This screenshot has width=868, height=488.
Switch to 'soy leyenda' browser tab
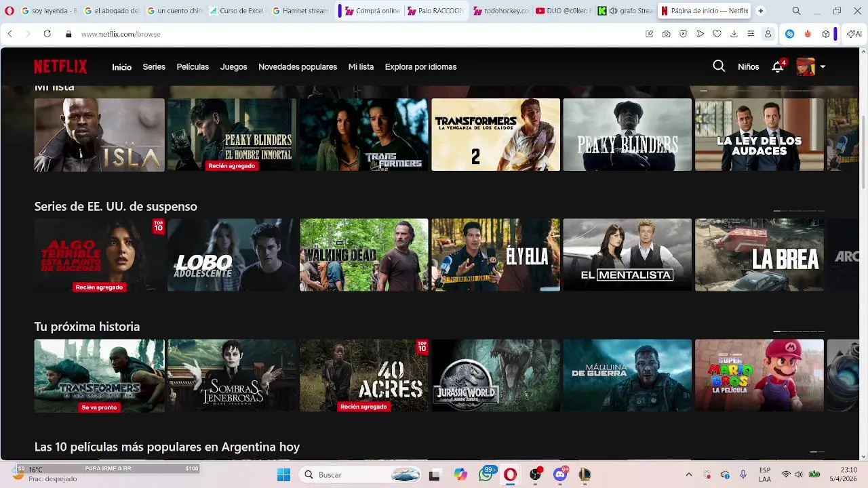[x=50, y=11]
